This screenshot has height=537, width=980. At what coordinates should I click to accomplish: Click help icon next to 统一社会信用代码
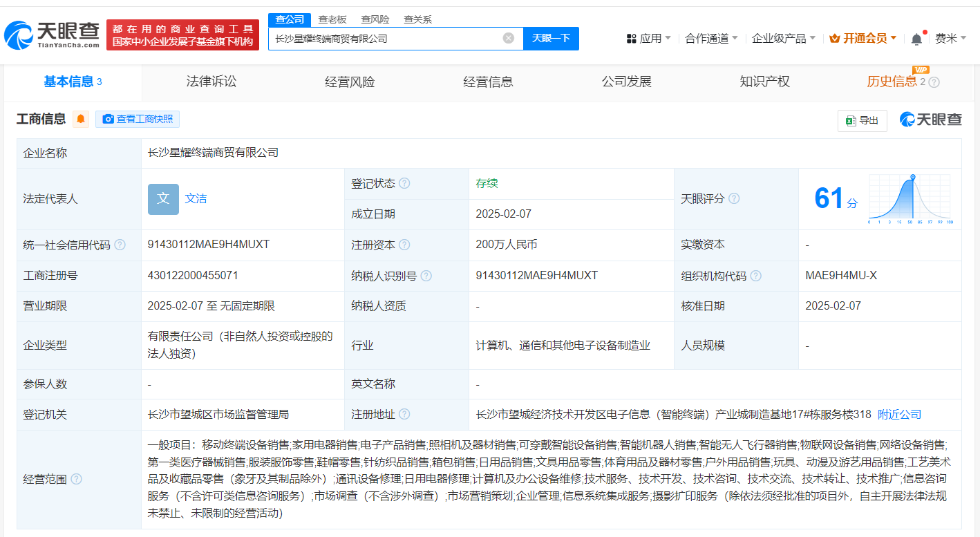pos(120,245)
